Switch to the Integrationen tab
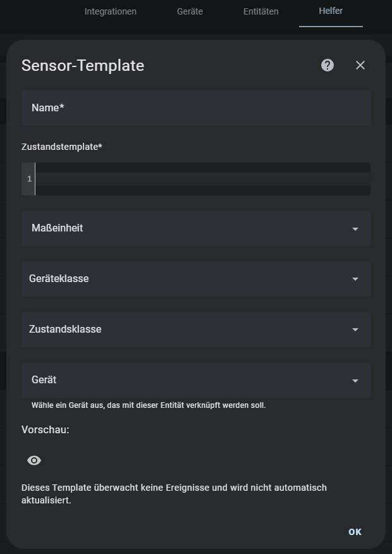392x554 pixels. pos(111,11)
